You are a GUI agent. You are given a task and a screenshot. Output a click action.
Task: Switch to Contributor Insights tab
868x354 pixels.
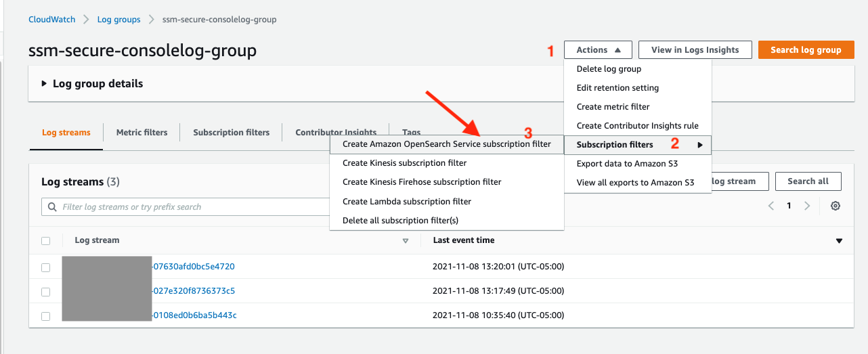(x=336, y=133)
